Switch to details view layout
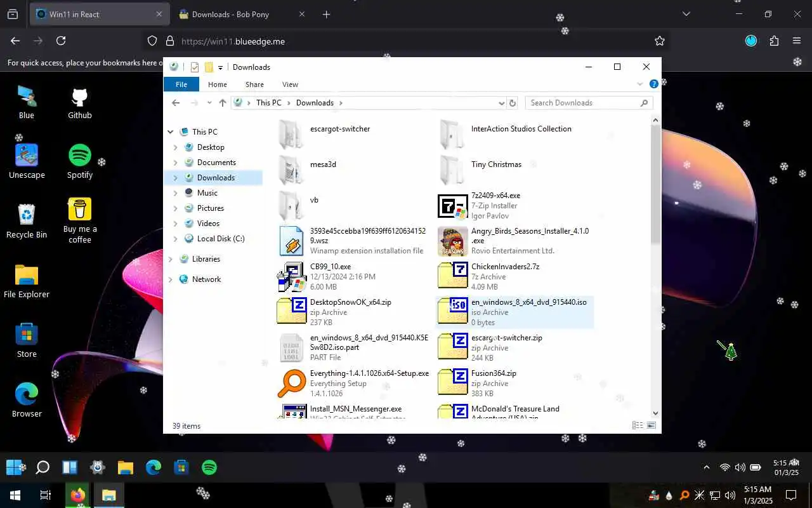Viewport: 812px width, 508px height. click(637, 425)
